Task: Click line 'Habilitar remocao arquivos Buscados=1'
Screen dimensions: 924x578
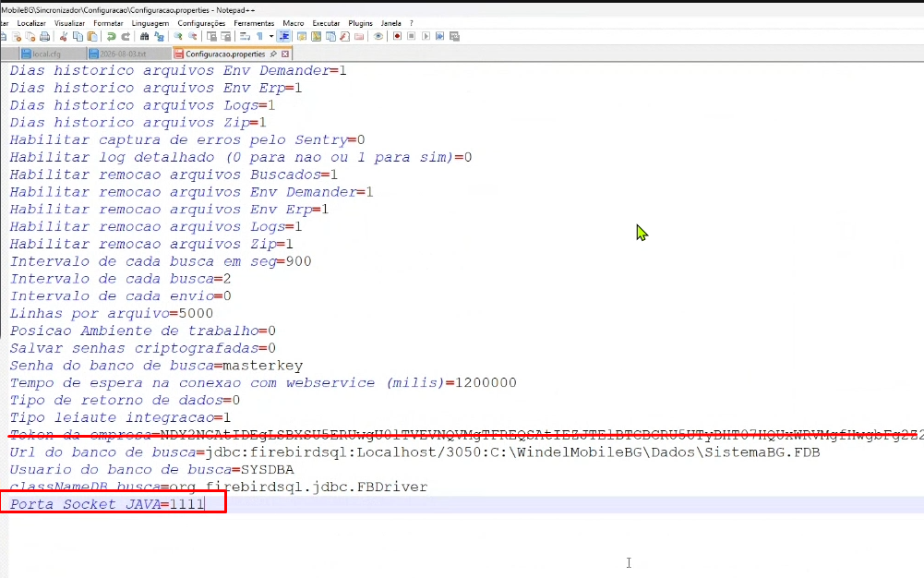Action: click(174, 175)
